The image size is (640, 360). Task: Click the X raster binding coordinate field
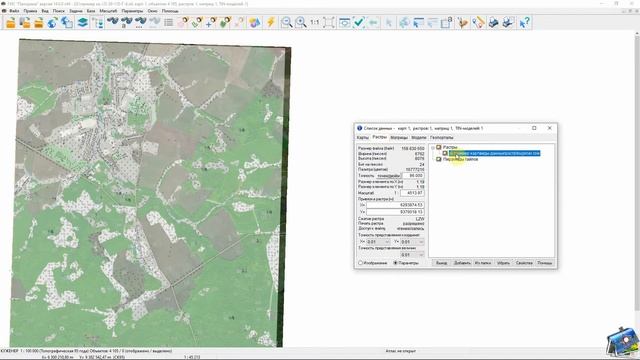[x=395, y=205]
